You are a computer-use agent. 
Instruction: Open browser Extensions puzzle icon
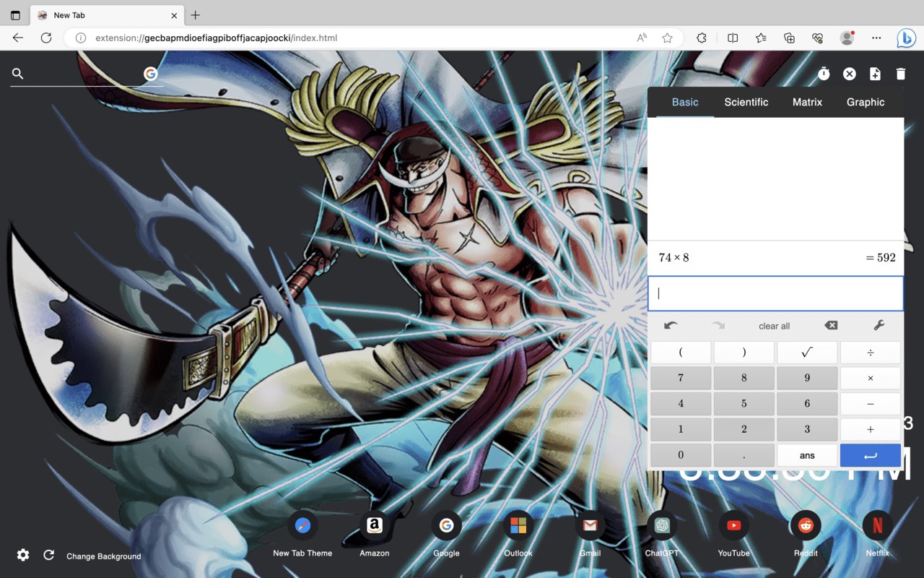702,38
